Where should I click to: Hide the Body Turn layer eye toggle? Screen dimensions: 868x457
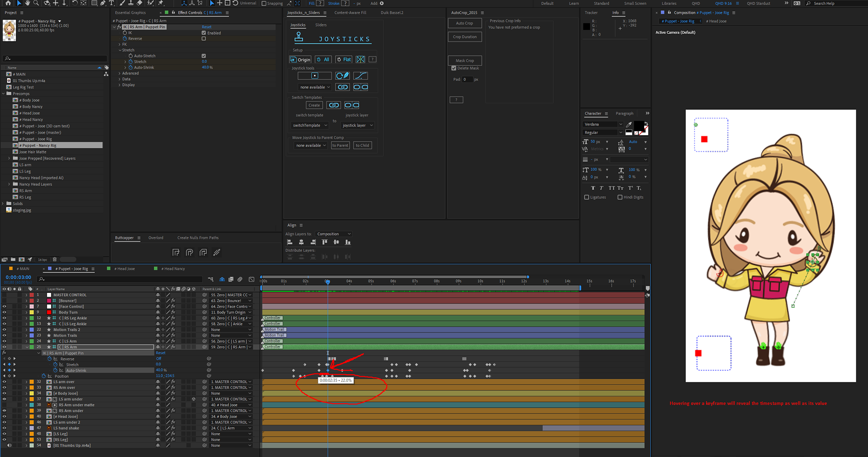(5, 312)
